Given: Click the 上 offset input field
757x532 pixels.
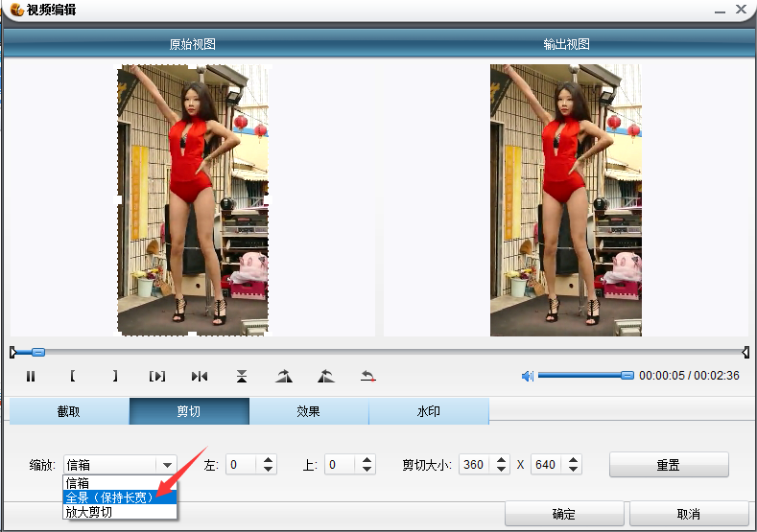Looking at the screenshot, I should coord(342,465).
